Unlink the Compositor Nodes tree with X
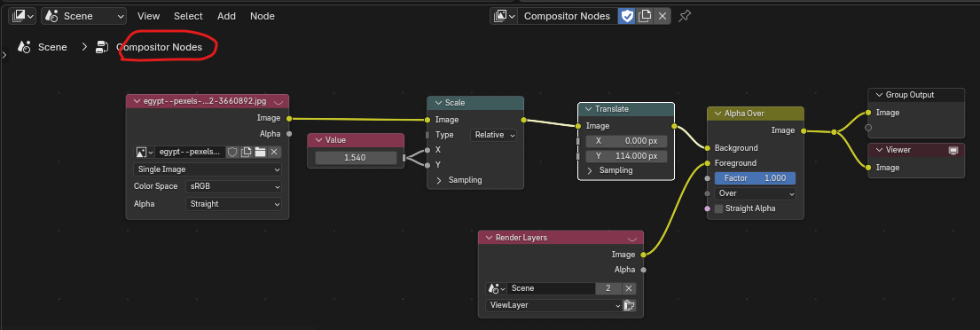The height and width of the screenshot is (330, 980). click(662, 16)
